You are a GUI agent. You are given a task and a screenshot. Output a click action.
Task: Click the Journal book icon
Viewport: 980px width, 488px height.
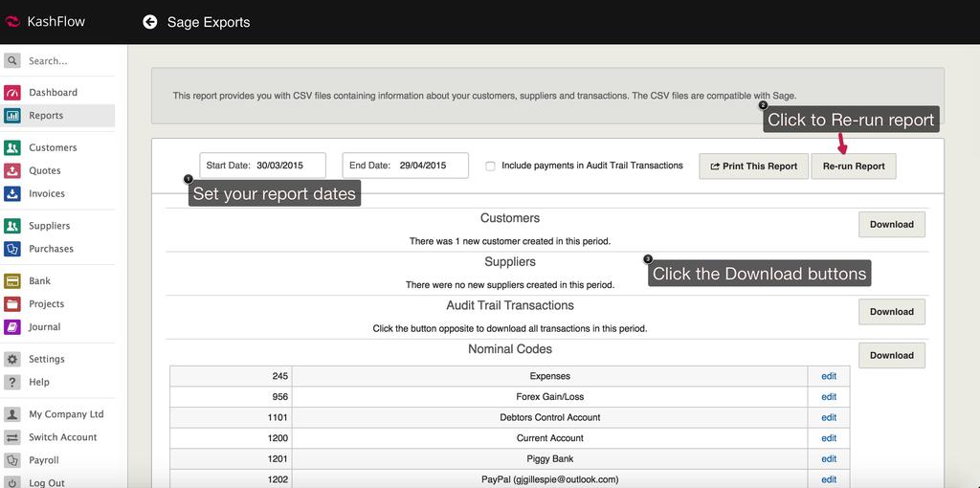point(12,327)
